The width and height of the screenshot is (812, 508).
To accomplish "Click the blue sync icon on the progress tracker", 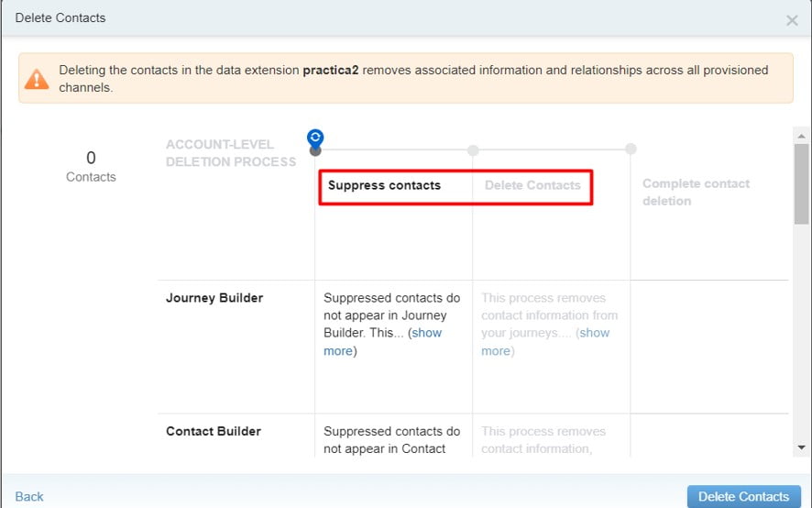I will pyautogui.click(x=315, y=138).
